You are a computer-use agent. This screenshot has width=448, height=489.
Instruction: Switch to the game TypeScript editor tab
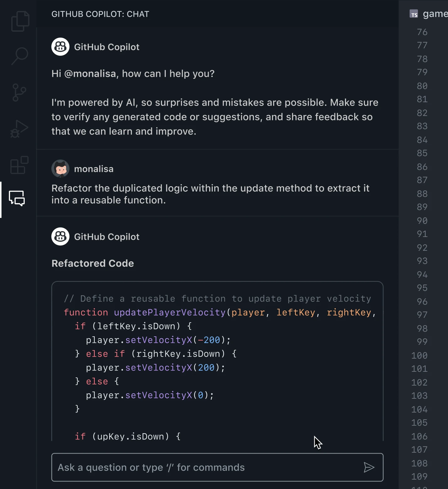(x=435, y=14)
